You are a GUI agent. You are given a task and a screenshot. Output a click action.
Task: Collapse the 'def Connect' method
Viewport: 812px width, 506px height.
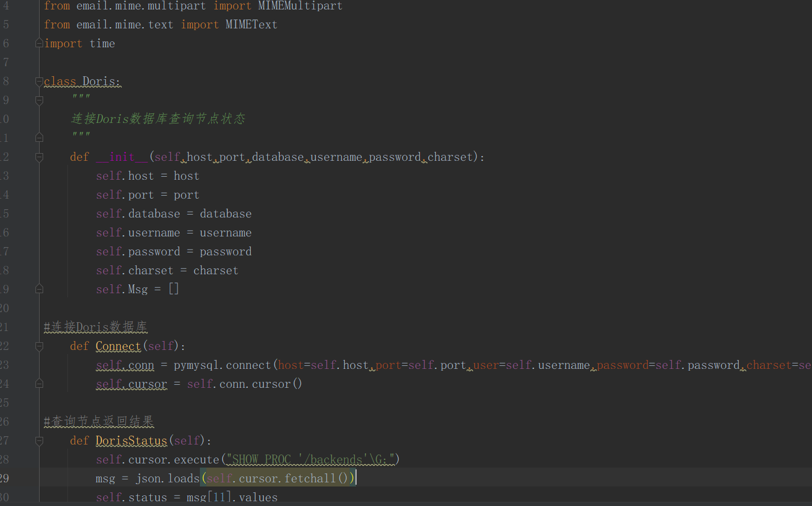[x=39, y=346]
